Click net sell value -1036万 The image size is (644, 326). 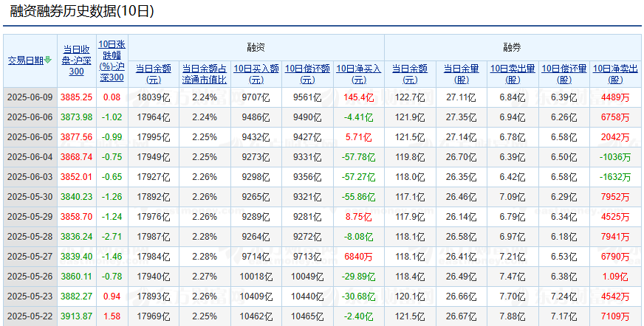pyautogui.click(x=615, y=157)
